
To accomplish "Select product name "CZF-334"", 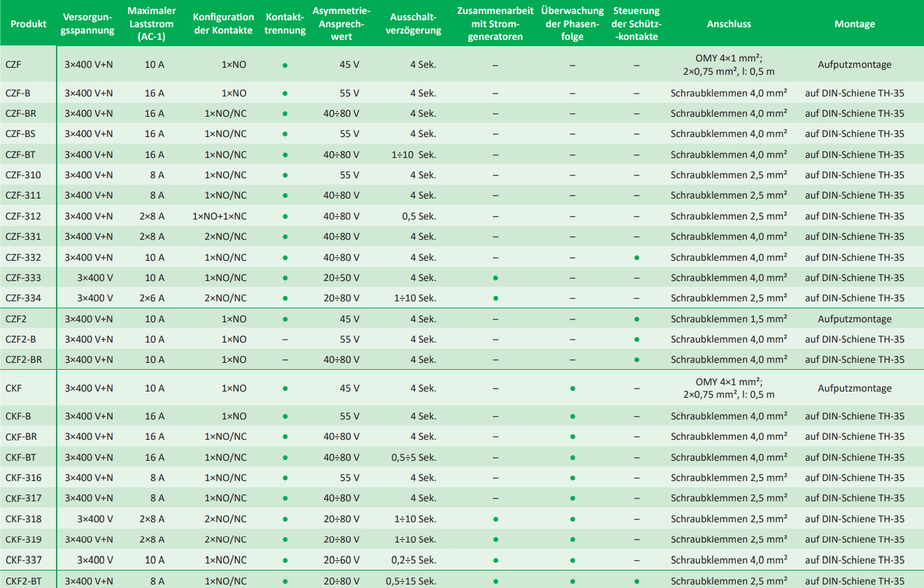I will click(x=23, y=298).
